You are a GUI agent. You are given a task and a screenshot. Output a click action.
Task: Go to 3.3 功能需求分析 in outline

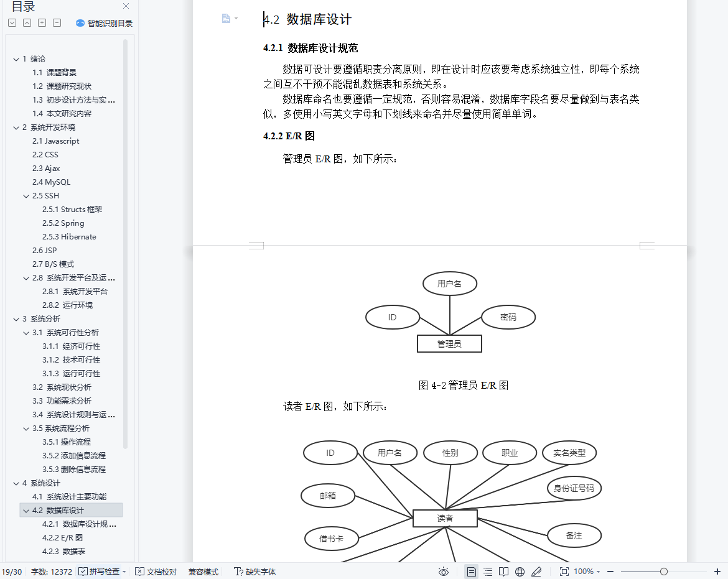[62, 401]
